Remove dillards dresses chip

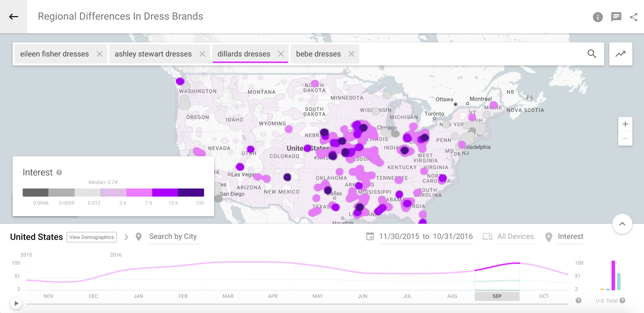click(281, 54)
